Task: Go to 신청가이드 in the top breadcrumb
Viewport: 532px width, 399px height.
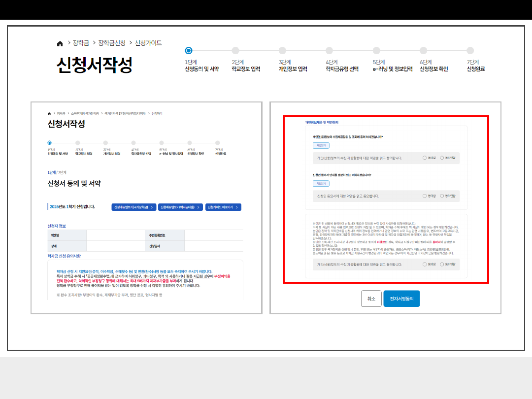Action: [x=148, y=43]
